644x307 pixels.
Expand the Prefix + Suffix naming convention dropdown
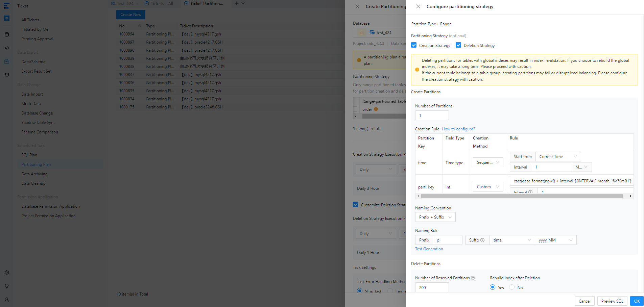coord(435,217)
